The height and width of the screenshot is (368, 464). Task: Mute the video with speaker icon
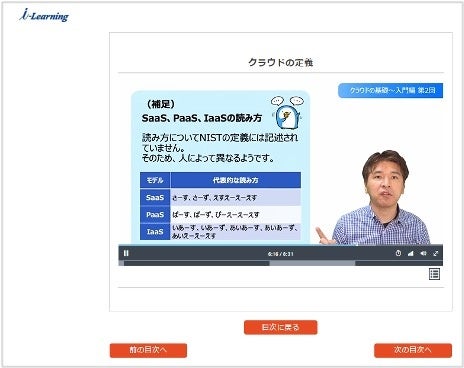[x=423, y=253]
